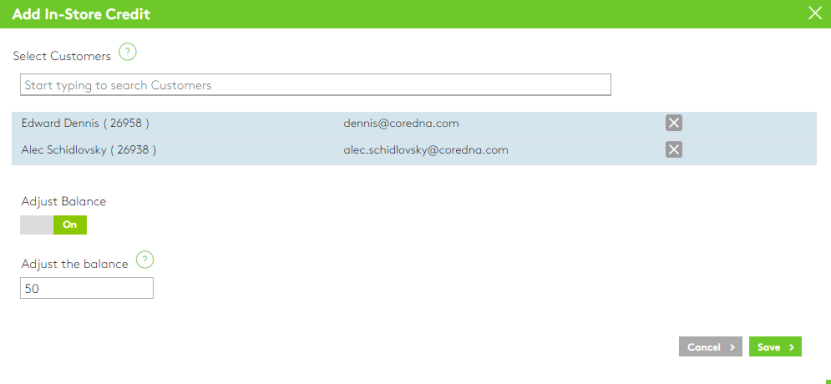
Task: Focus the search Customers text field
Action: click(315, 85)
